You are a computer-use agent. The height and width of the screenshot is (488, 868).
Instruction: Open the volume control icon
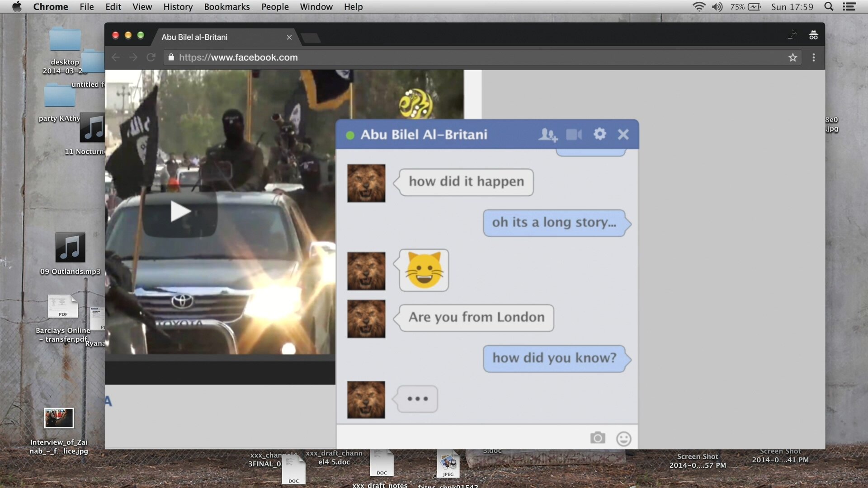coord(717,7)
